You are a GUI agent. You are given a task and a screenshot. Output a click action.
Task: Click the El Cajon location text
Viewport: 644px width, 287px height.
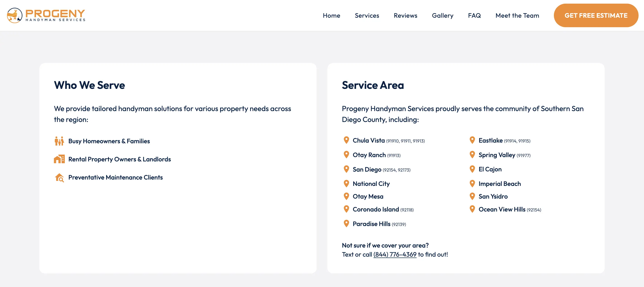click(490, 169)
